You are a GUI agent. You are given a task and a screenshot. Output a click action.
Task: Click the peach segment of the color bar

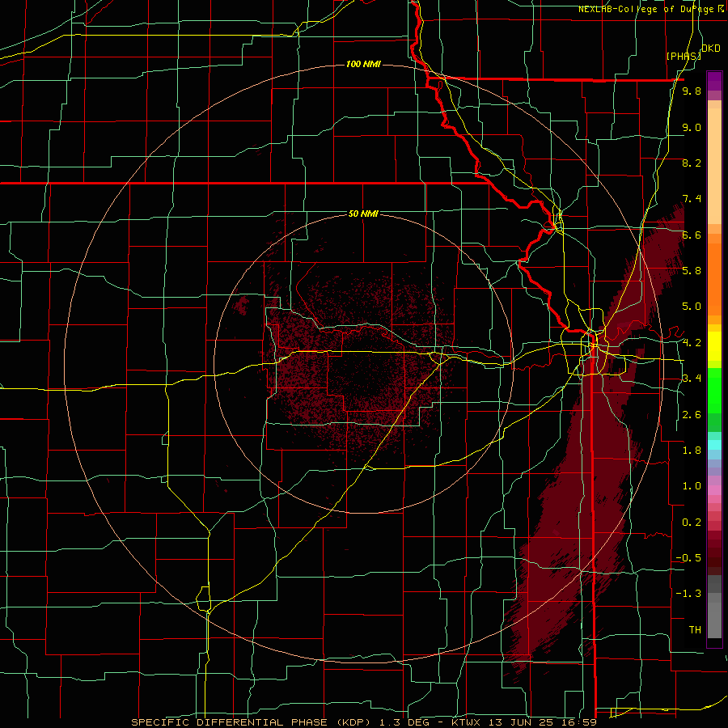(x=714, y=163)
